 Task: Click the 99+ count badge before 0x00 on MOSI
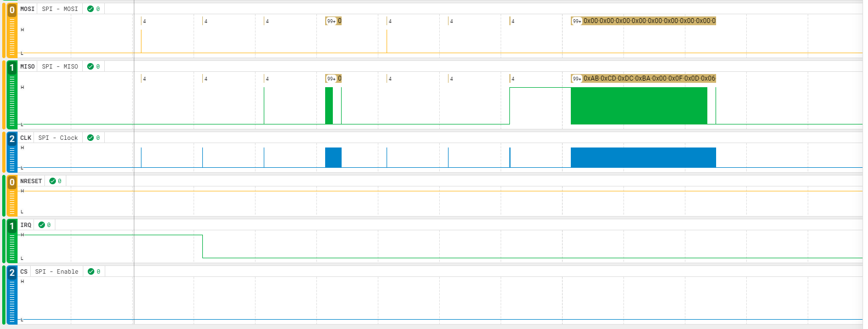pos(577,21)
